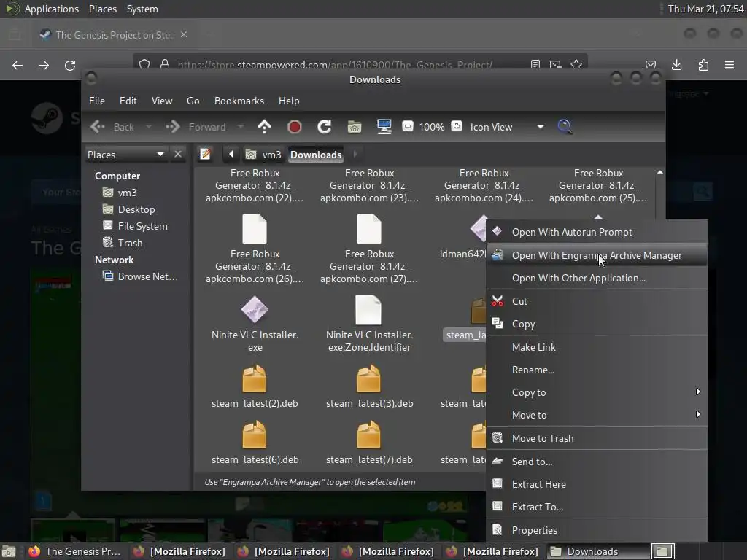Image resolution: width=747 pixels, height=560 pixels.
Task: Select Properties in the context menu
Action: click(597, 530)
